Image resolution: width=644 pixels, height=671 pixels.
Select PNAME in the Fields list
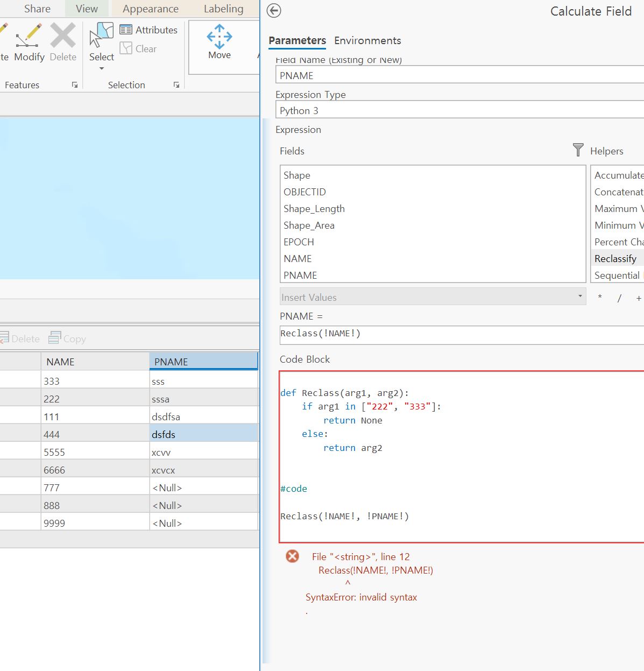pyautogui.click(x=433, y=276)
